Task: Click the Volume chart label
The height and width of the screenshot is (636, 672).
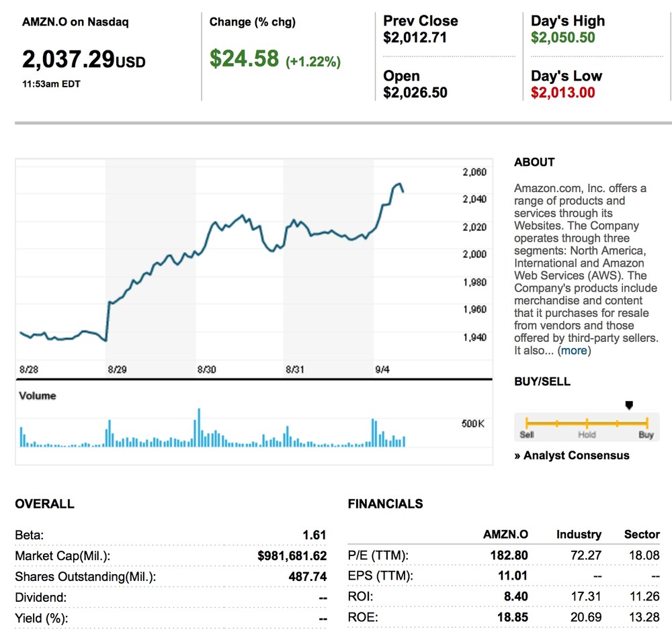Action: [37, 396]
